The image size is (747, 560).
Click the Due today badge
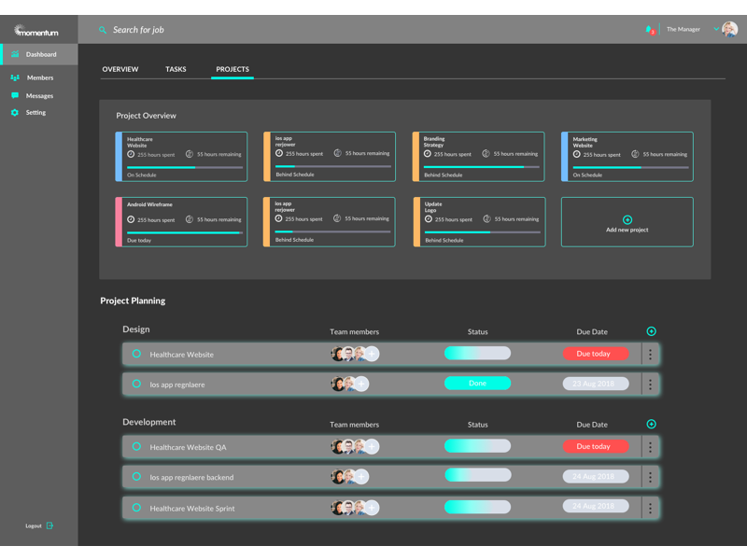pos(595,354)
